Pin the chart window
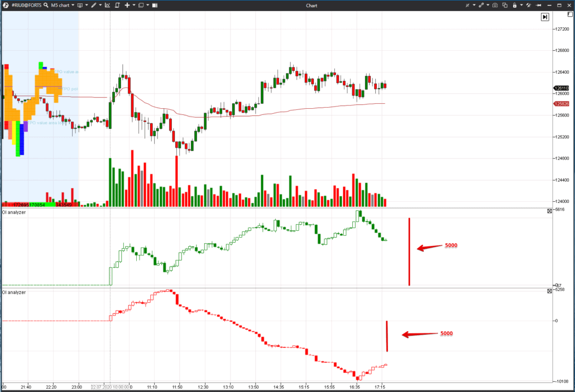The height and width of the screenshot is (392, 575). [539, 5]
